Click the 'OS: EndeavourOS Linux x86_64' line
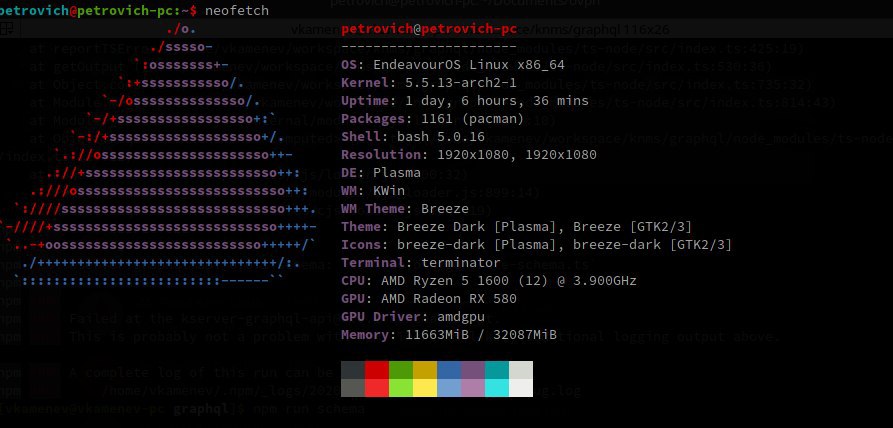The width and height of the screenshot is (893, 428). (x=453, y=65)
